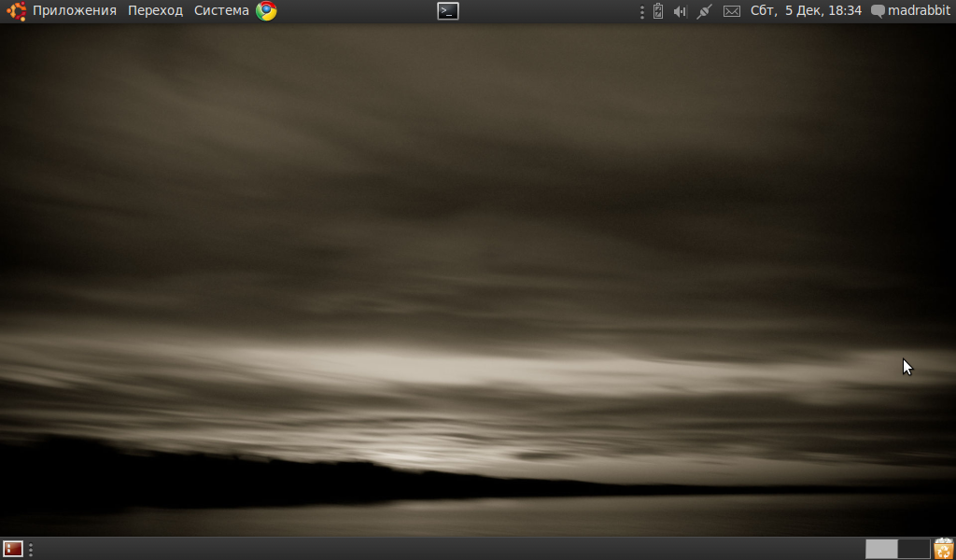Open the Система menu
The image size is (956, 560).
(221, 11)
